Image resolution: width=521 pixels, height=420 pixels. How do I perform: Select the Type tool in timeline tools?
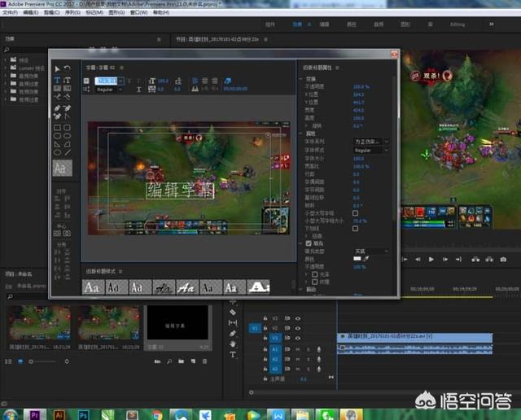pyautogui.click(x=233, y=354)
